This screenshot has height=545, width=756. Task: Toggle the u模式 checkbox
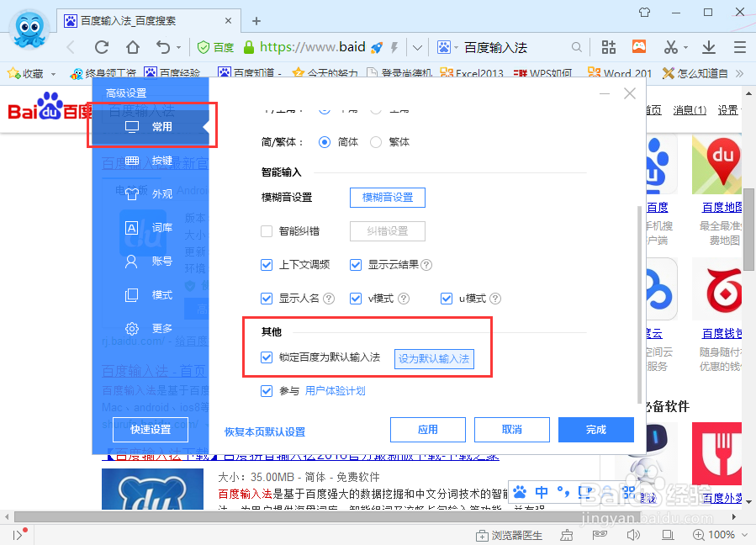(447, 299)
